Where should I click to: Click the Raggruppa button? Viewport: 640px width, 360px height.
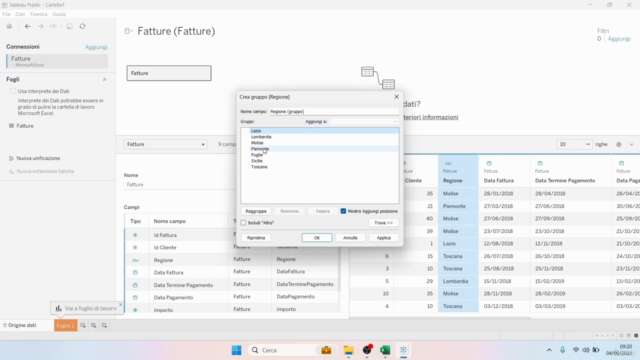click(256, 211)
